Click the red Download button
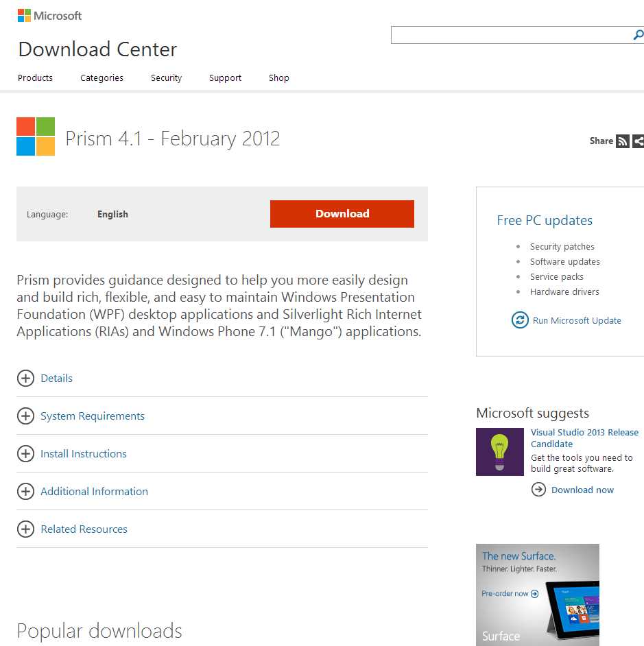Image resolution: width=644 pixels, height=646 pixels. point(342,214)
